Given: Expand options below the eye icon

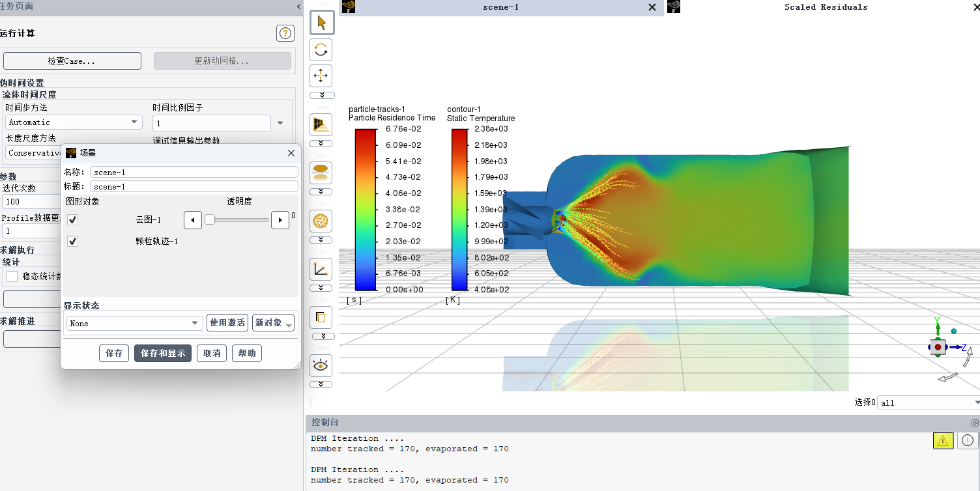Looking at the screenshot, I should point(321,384).
